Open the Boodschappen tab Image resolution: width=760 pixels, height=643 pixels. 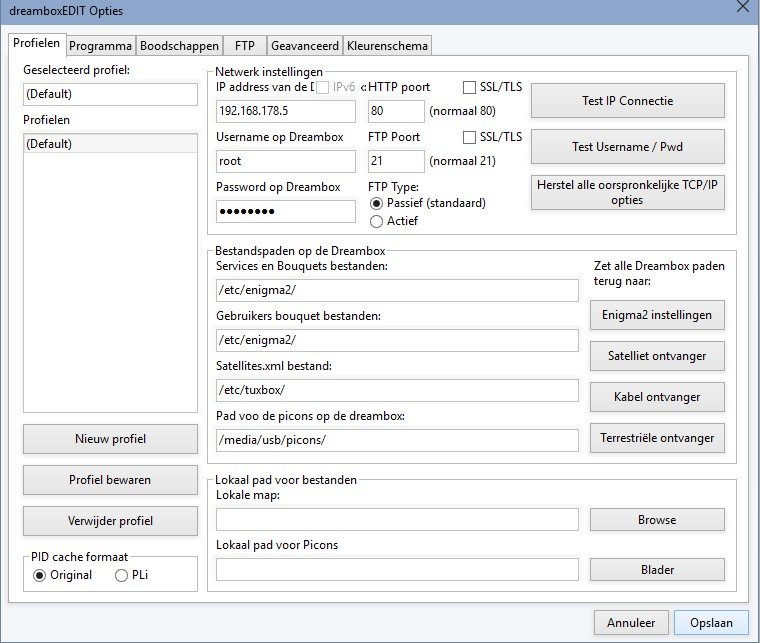point(179,46)
